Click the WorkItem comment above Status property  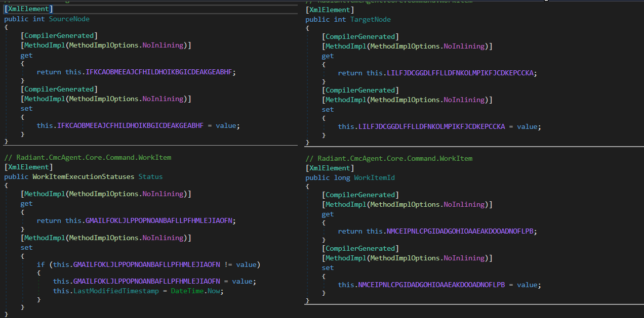click(x=88, y=157)
